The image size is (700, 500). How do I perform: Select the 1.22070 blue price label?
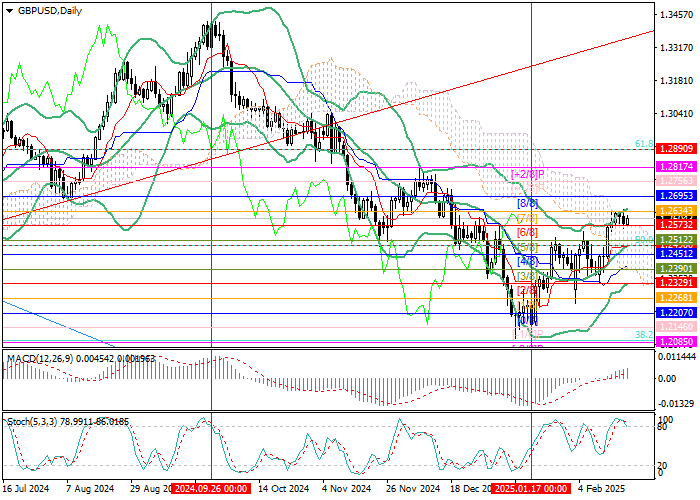click(x=675, y=313)
